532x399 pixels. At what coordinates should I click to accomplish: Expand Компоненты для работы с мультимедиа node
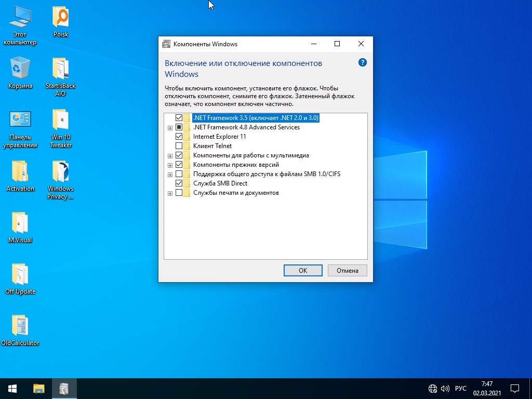pyautogui.click(x=170, y=156)
